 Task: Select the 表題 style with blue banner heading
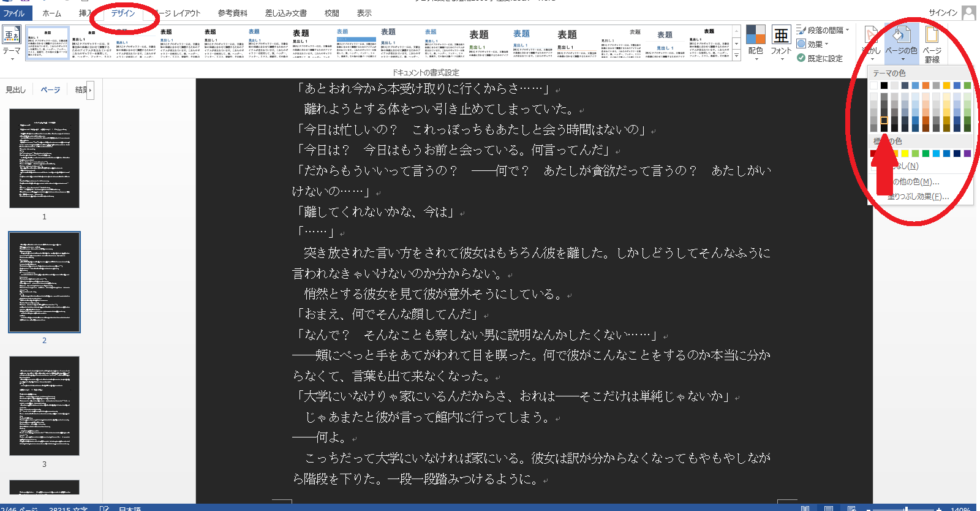pyautogui.click(x=356, y=44)
